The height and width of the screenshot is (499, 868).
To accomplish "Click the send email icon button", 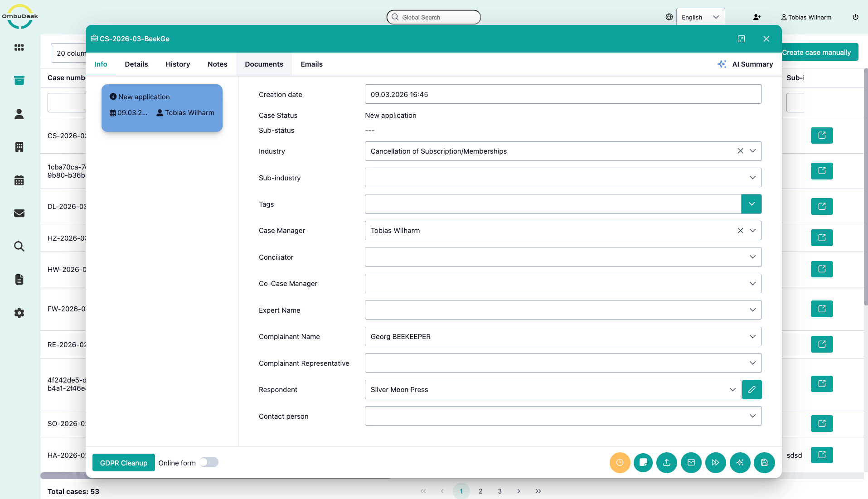I will (691, 463).
